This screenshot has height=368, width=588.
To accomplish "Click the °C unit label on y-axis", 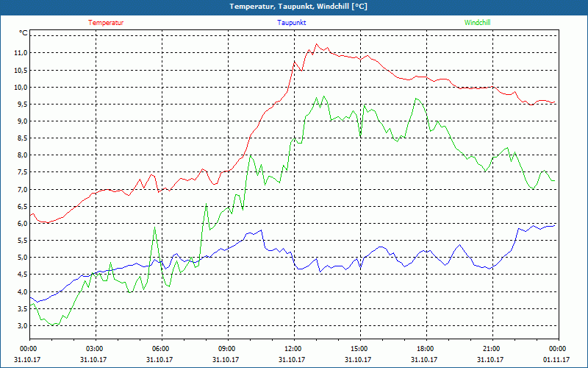I will pos(24,33).
